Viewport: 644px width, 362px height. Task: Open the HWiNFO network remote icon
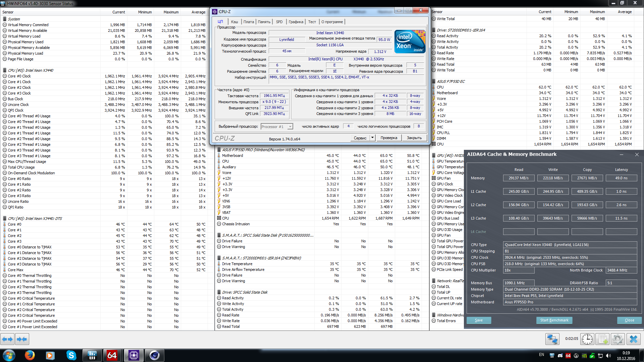click(x=552, y=339)
